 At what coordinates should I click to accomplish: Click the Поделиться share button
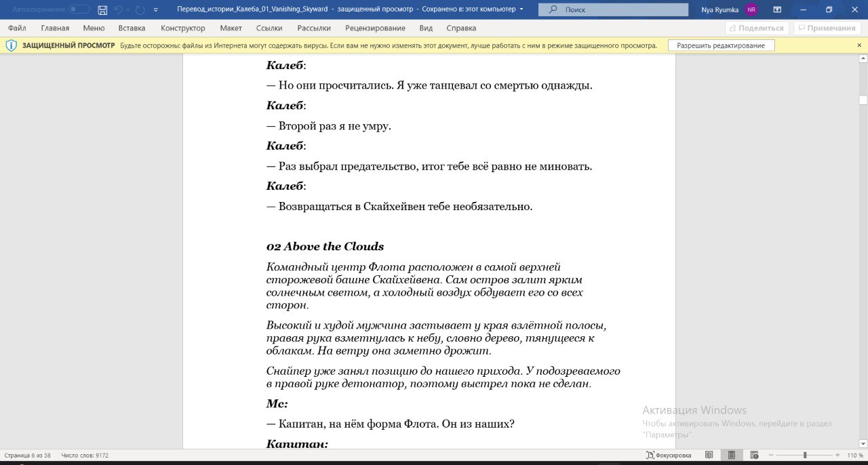pyautogui.click(x=756, y=28)
